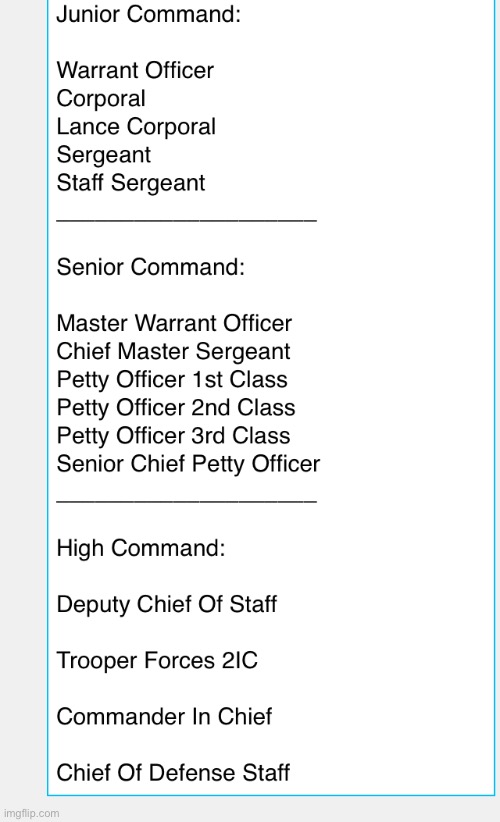The height and width of the screenshot is (822, 500).
Task: Click the Senior Command heading
Action: (x=150, y=267)
